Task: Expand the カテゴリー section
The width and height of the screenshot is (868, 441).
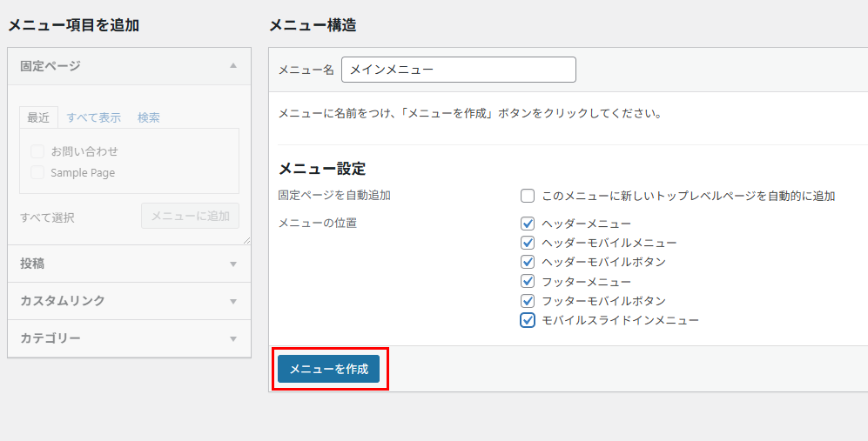Action: [x=232, y=338]
